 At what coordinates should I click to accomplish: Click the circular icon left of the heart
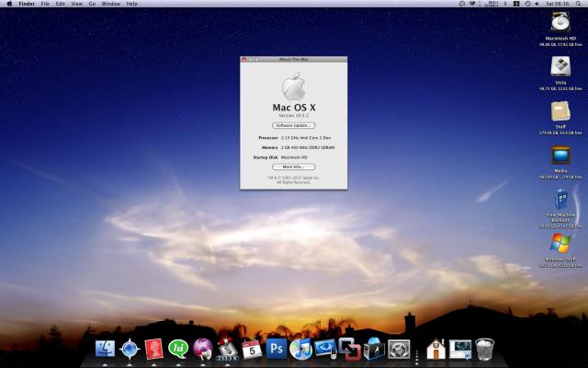pos(462,4)
